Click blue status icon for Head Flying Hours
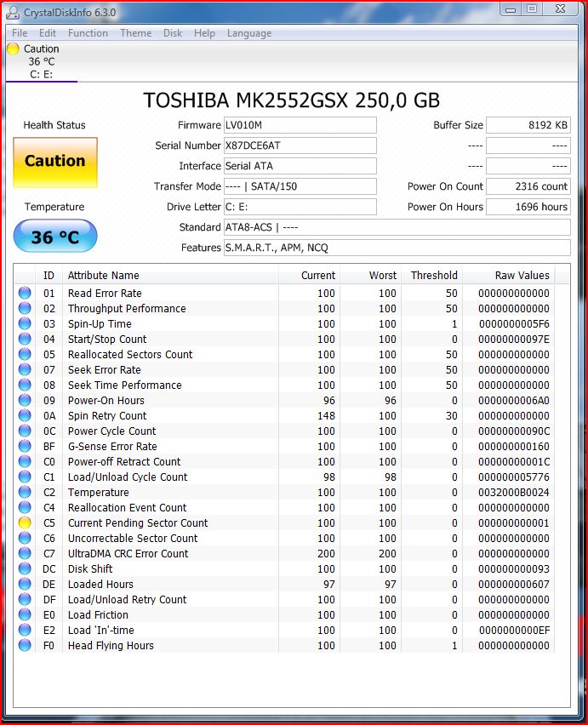 (x=25, y=645)
